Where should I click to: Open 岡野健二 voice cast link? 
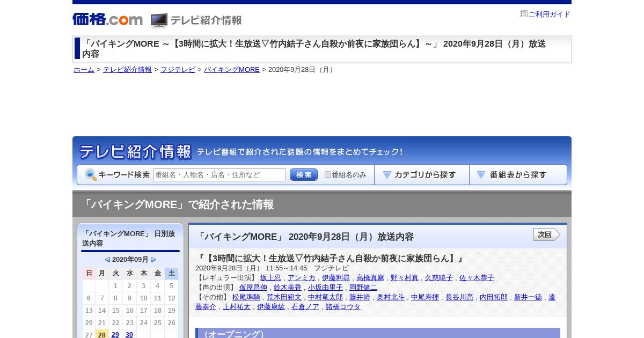tap(363, 288)
